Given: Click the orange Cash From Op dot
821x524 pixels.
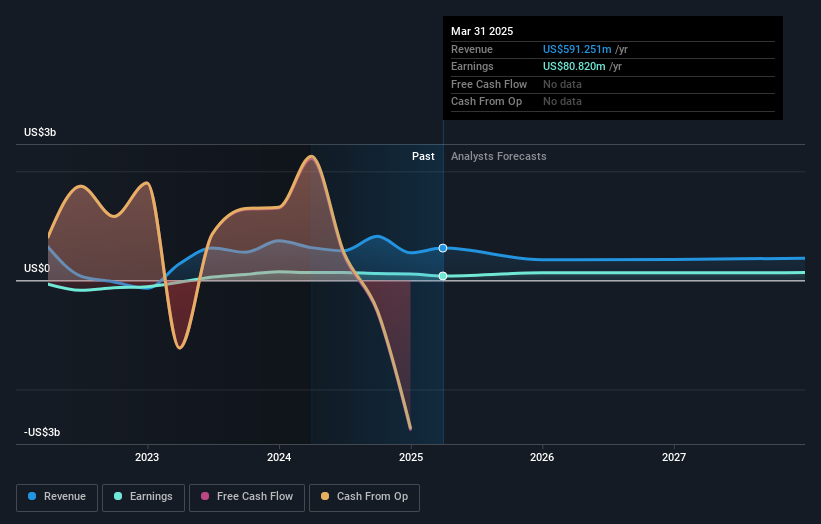Looking at the screenshot, I should pos(325,496).
